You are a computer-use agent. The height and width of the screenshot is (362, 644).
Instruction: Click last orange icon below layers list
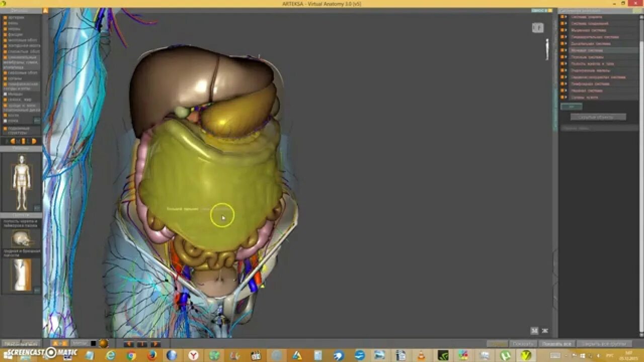pos(34,141)
